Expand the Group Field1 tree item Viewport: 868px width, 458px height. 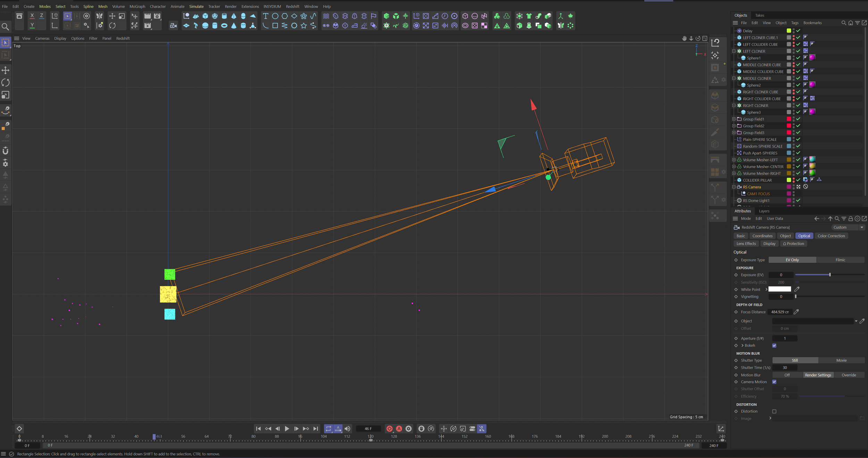pyautogui.click(x=734, y=119)
